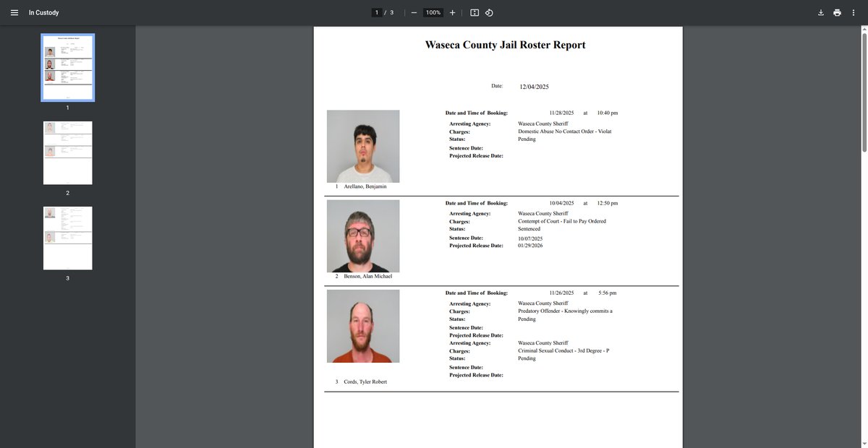Screen dimensions: 868x448
Task: Click the Waseca County Jail Roster Report heading
Action: (x=506, y=45)
